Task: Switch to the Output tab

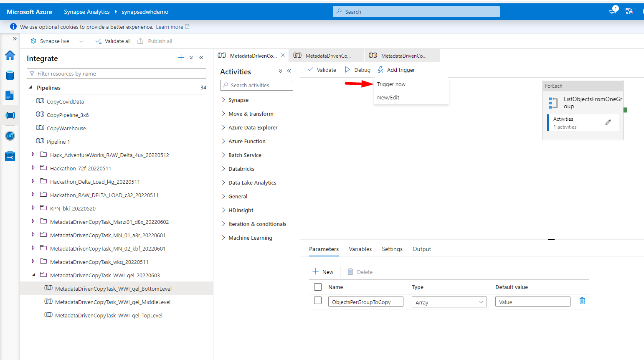Action: 421,249
